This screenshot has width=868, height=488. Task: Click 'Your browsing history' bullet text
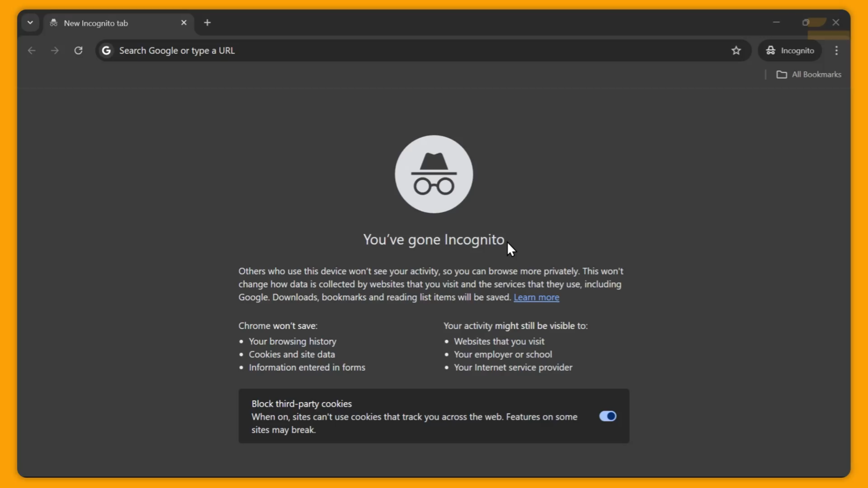[292, 342]
